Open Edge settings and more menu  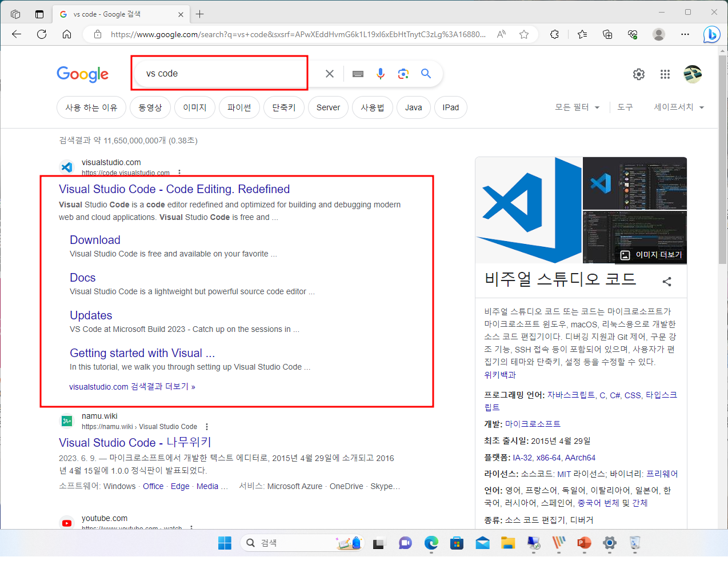[x=685, y=34]
